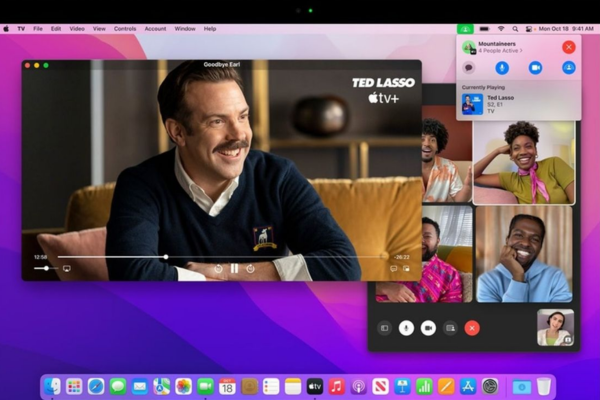Screen dimensions: 600x400
Task: Open the Video menu
Action: point(77,29)
